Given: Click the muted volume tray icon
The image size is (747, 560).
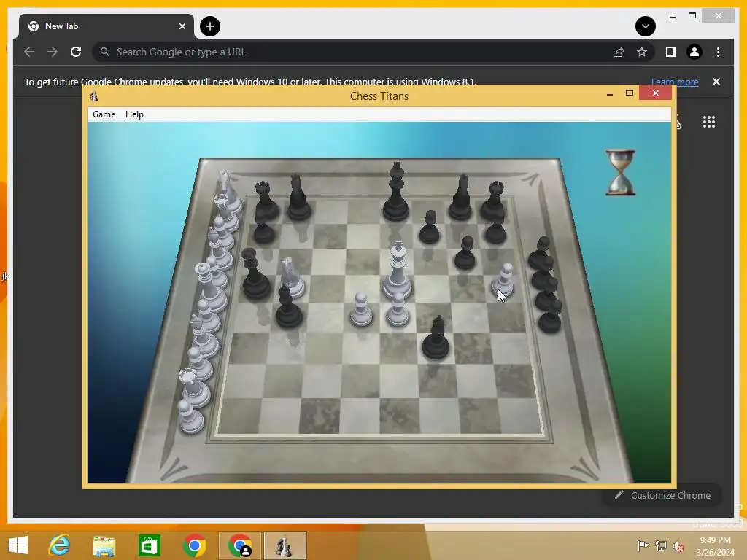Looking at the screenshot, I should [678, 545].
